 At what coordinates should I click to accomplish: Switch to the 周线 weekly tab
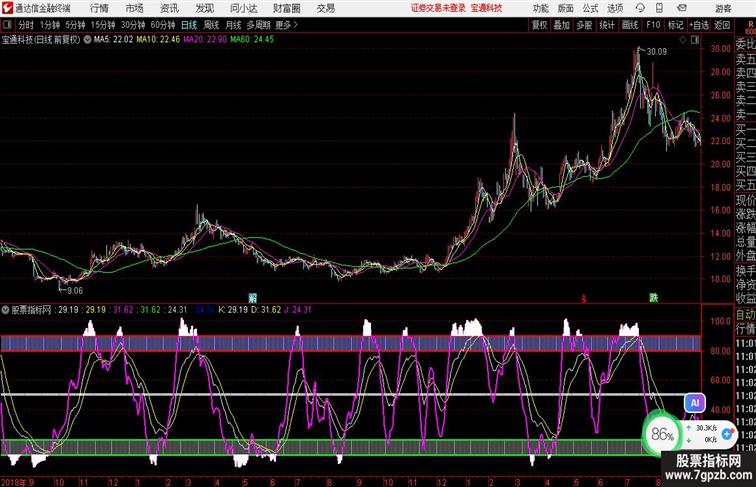pyautogui.click(x=211, y=25)
